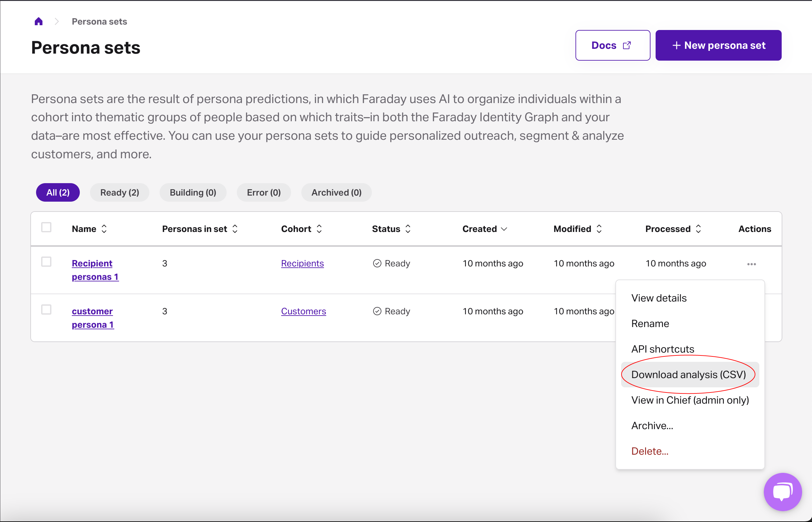Open actions ellipsis for Recipient personas 1
Viewport: 812px width, 522px height.
(751, 264)
